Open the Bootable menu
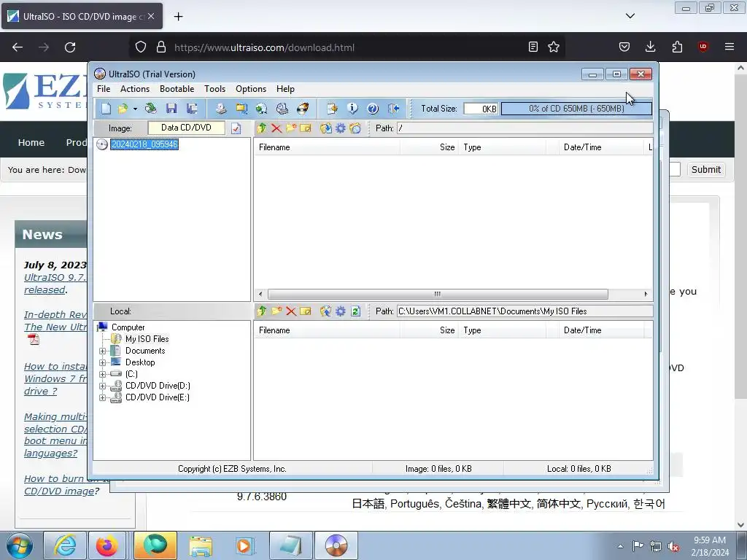Screen dimensions: 747x560 tap(177, 89)
